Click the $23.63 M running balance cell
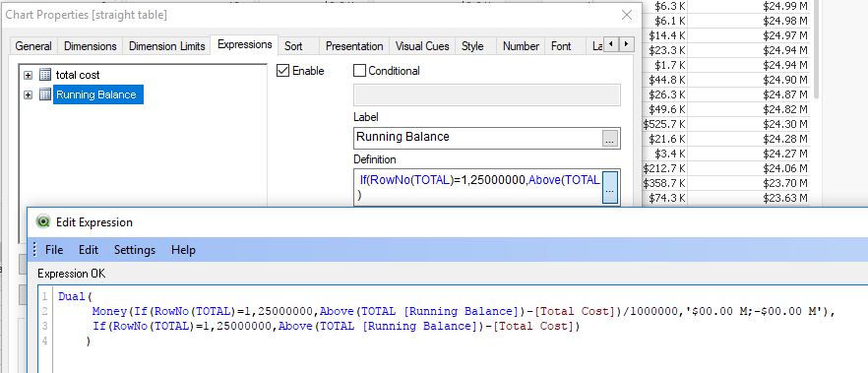This screenshot has height=373, width=868. tap(785, 198)
